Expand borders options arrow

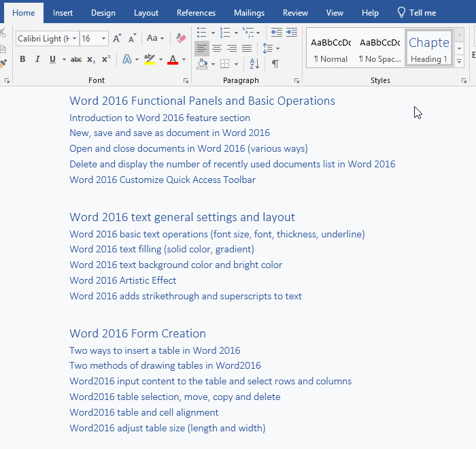(x=236, y=65)
